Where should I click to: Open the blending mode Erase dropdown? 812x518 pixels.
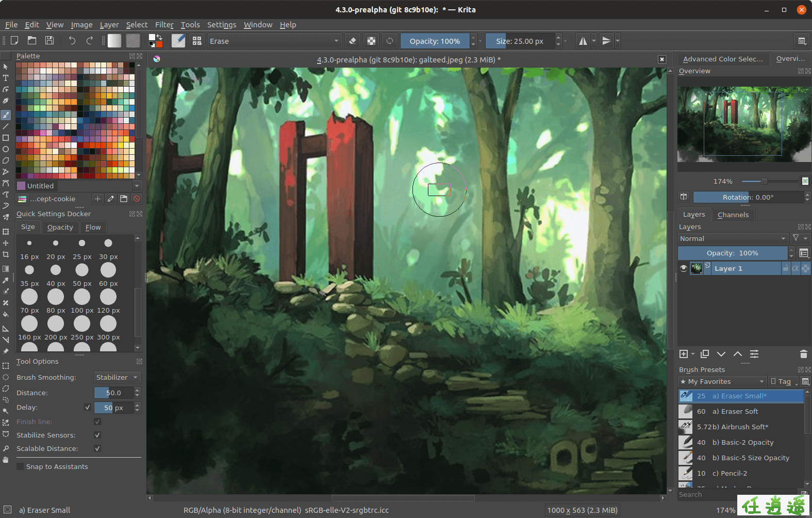(274, 41)
